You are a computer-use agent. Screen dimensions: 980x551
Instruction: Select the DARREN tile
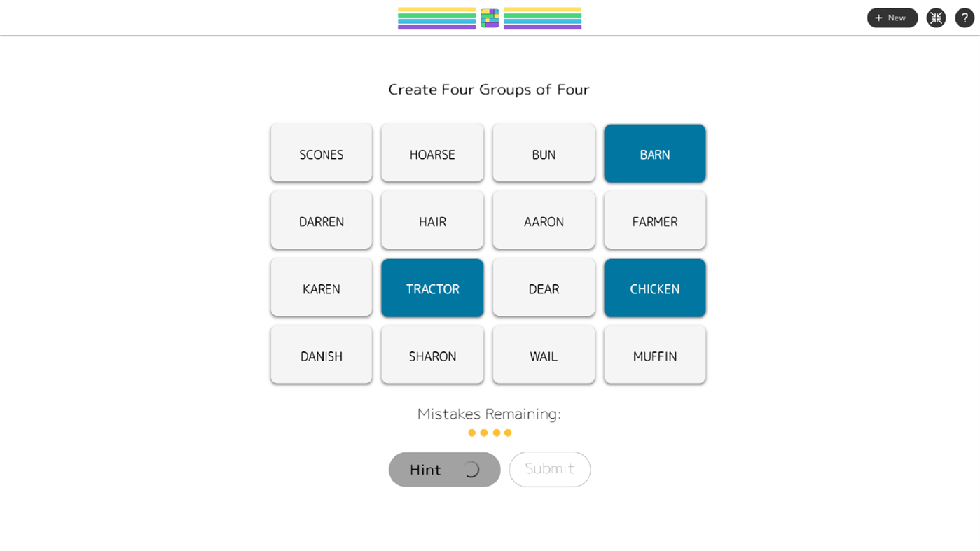[321, 221]
